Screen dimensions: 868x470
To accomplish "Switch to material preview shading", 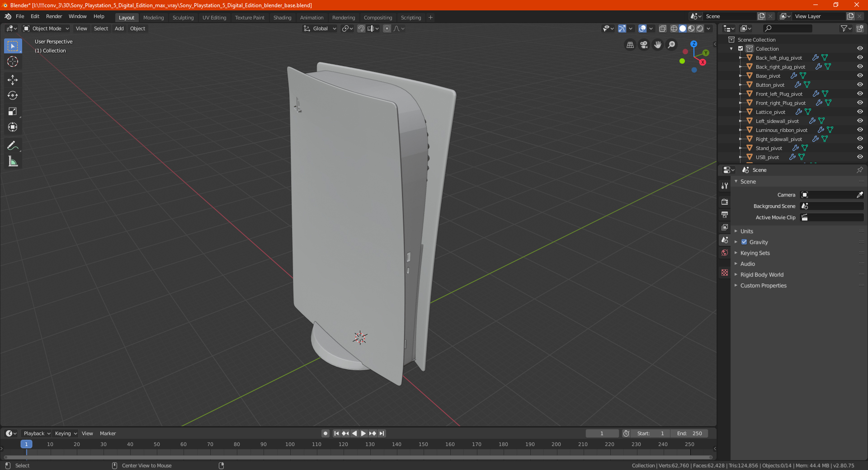I will [691, 28].
